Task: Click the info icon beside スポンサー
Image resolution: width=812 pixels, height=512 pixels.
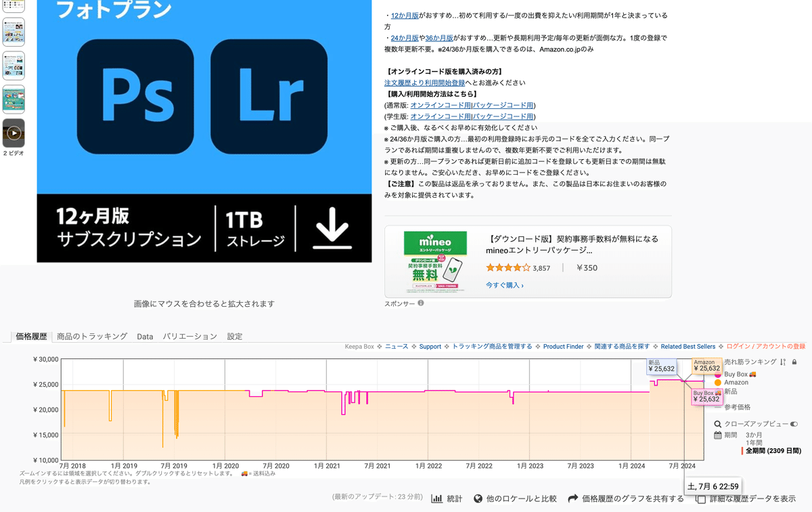Action: click(x=421, y=303)
